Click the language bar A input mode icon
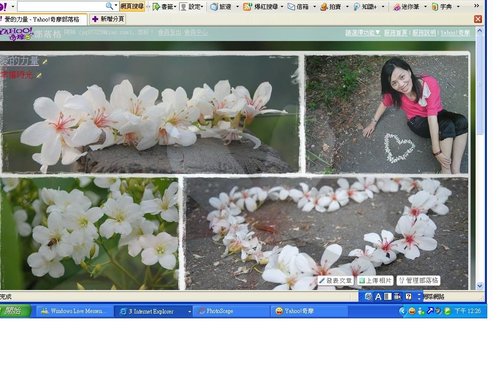Viewport: 500px width, 375px height. 378,297
